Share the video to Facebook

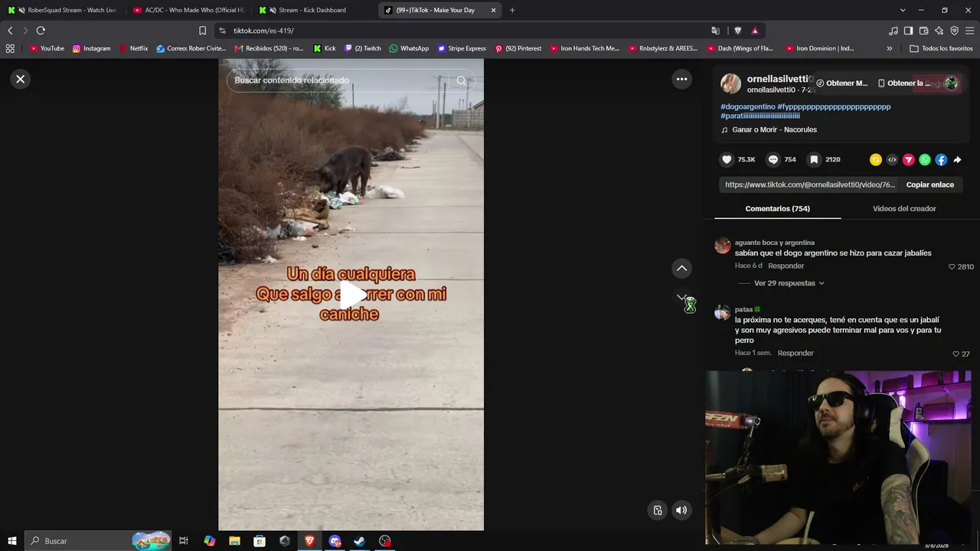point(941,160)
